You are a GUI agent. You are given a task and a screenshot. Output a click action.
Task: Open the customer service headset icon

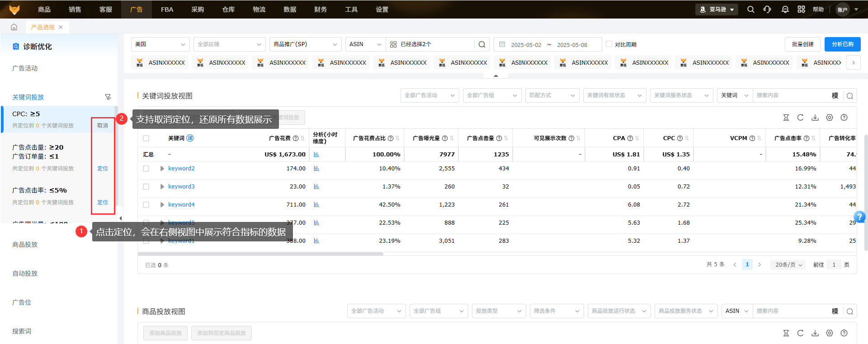click(x=767, y=9)
